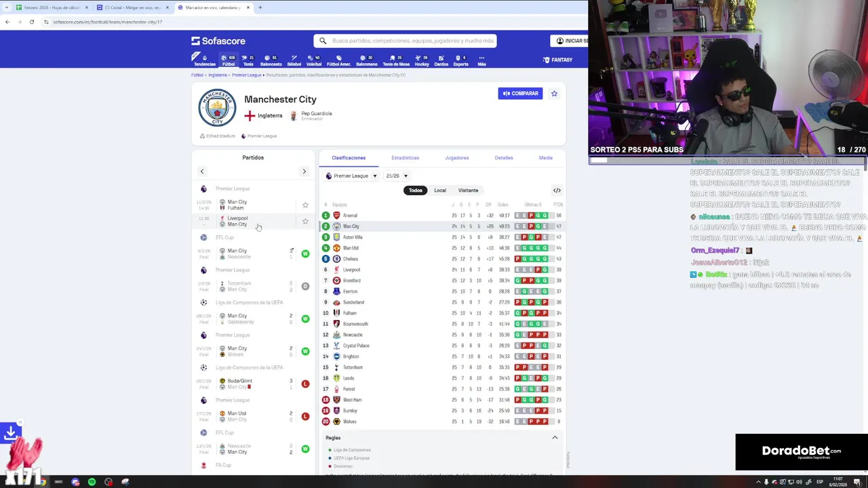Click the Sofascore logo

[x=218, y=41]
